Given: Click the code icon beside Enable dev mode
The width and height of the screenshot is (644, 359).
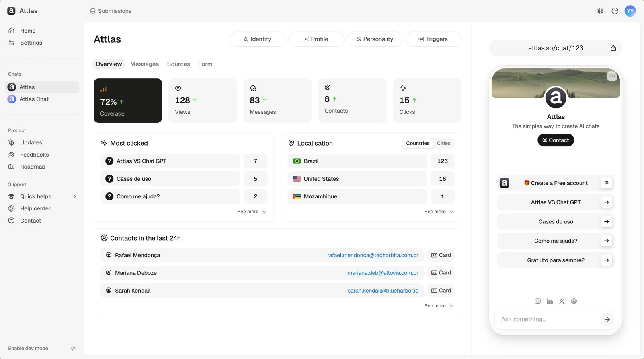Looking at the screenshot, I should (x=73, y=349).
